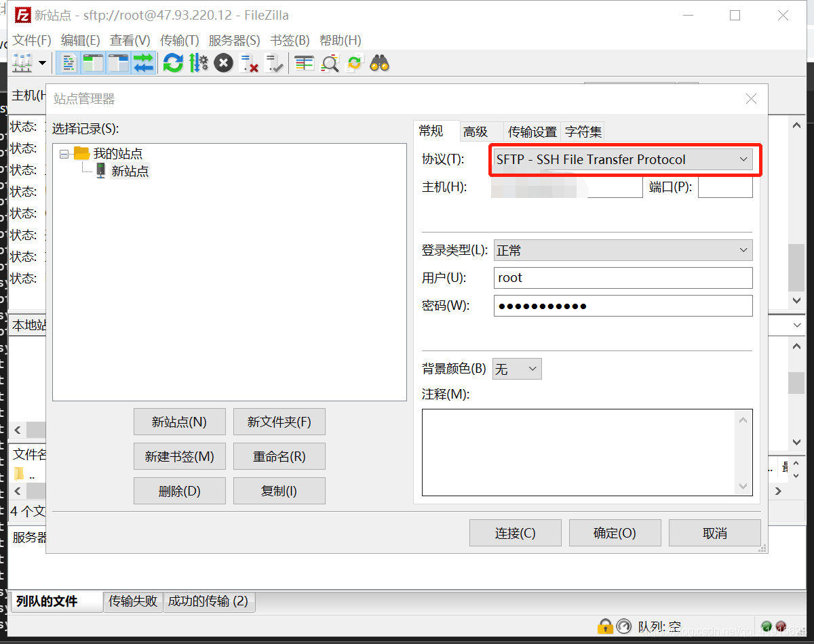Click the local file list left scroll arrow
This screenshot has width=814, height=644.
point(18,491)
